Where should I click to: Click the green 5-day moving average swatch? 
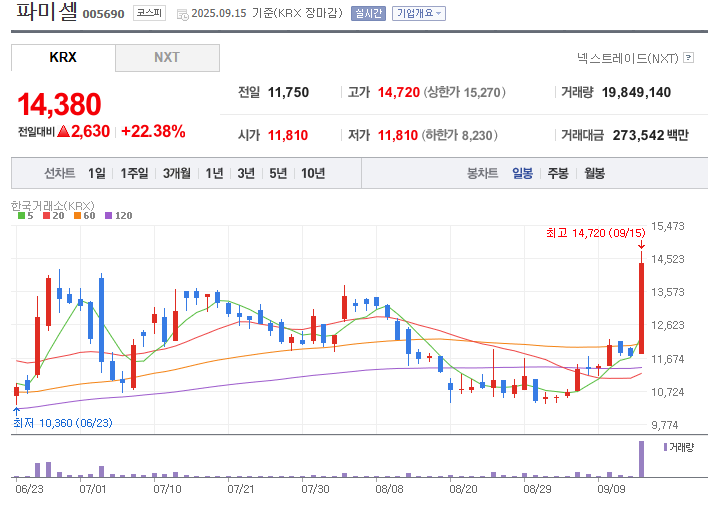(21, 216)
